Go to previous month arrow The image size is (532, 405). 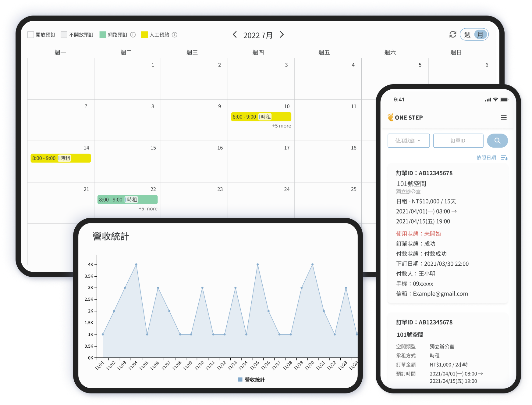click(x=235, y=35)
